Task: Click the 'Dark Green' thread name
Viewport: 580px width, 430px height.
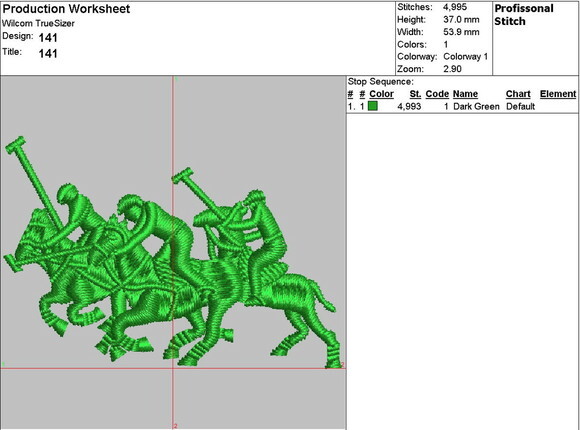Action: click(476, 107)
